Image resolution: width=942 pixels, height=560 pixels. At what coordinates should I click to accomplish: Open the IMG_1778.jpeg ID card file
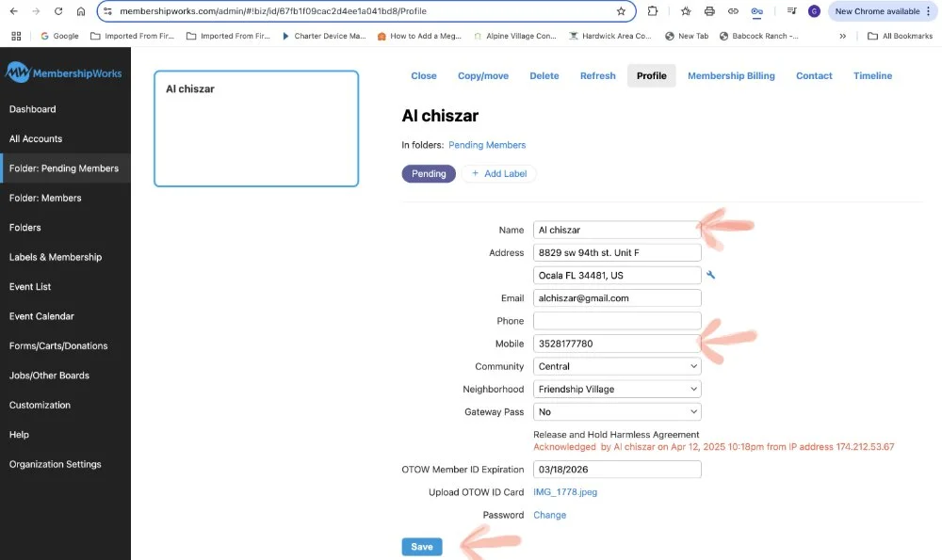564,492
